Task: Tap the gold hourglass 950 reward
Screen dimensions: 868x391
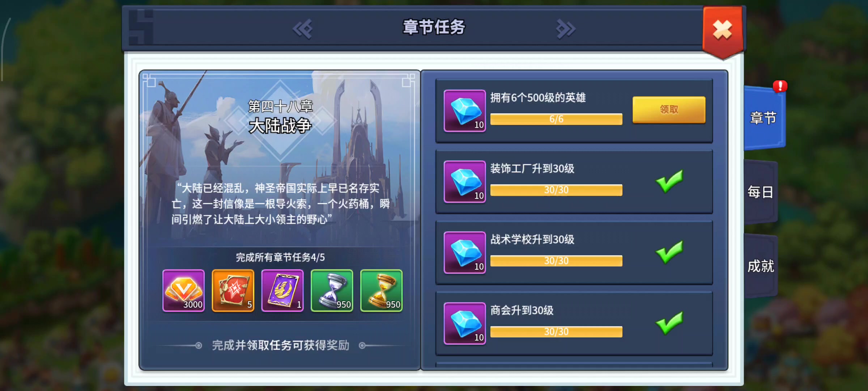Action: click(x=382, y=290)
